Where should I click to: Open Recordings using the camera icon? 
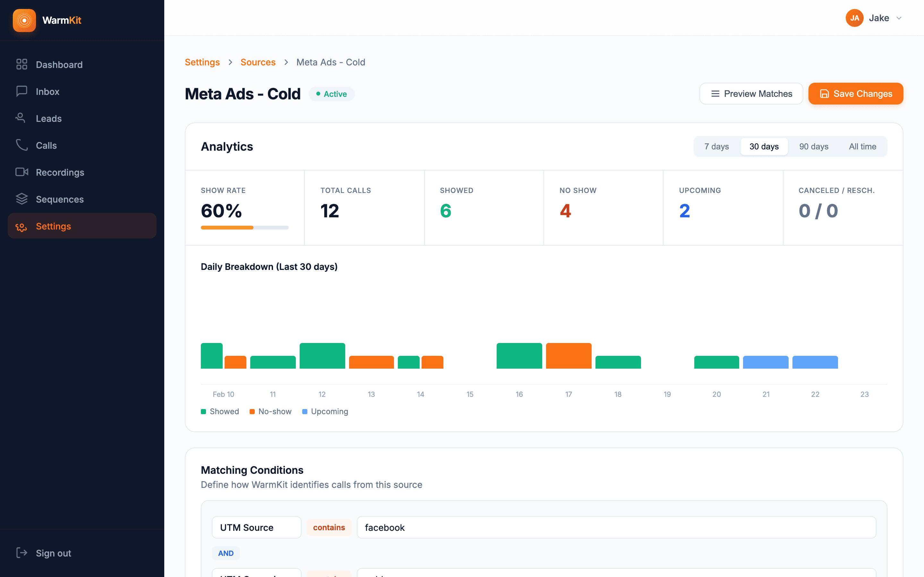(x=22, y=172)
